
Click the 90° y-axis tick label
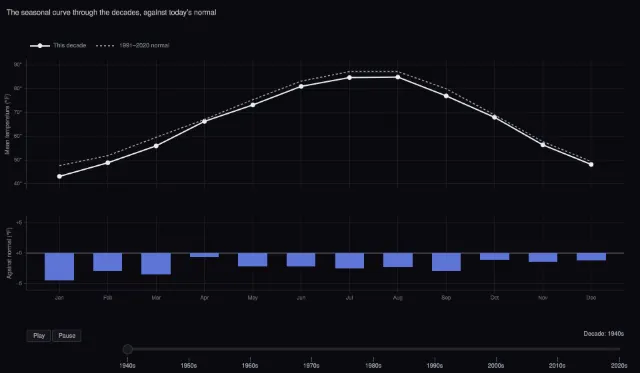click(18, 64)
